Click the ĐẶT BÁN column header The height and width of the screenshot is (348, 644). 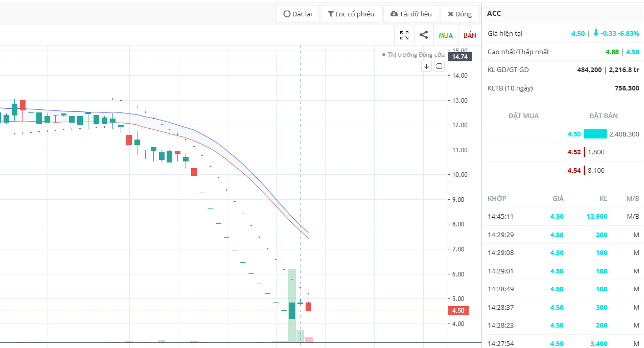coord(603,116)
